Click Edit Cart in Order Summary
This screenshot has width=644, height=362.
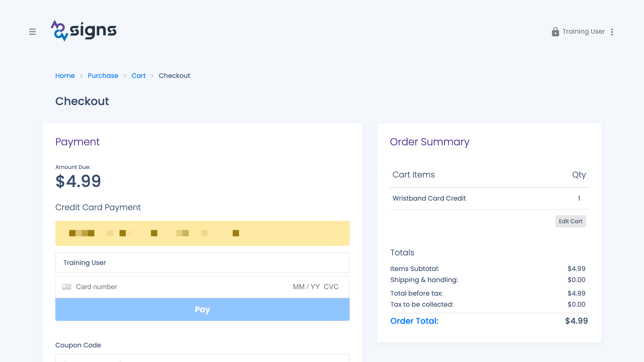click(571, 221)
